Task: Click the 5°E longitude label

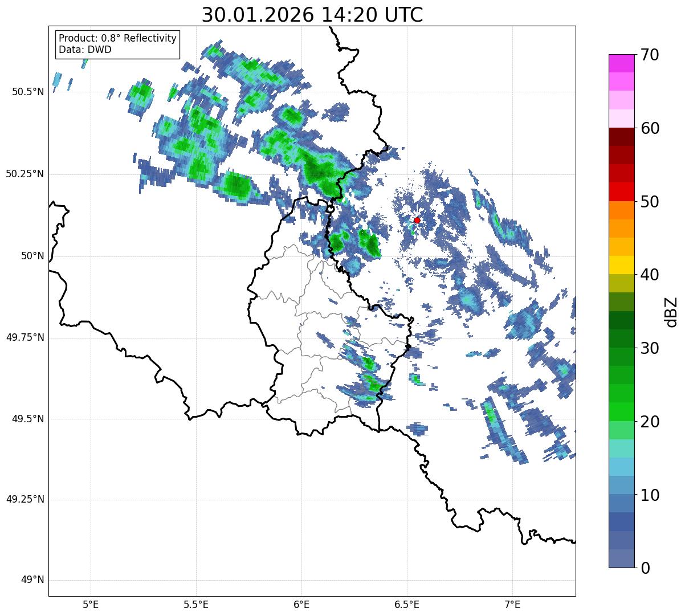Action: coord(91,605)
